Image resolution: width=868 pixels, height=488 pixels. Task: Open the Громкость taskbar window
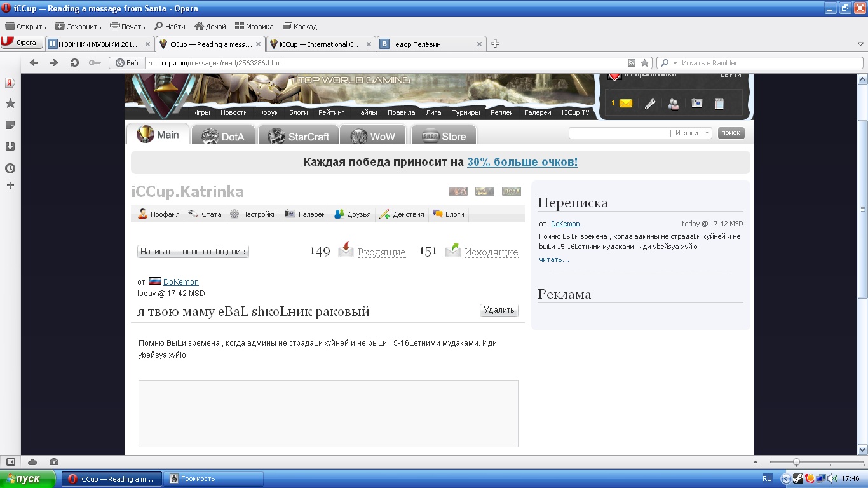click(x=213, y=478)
